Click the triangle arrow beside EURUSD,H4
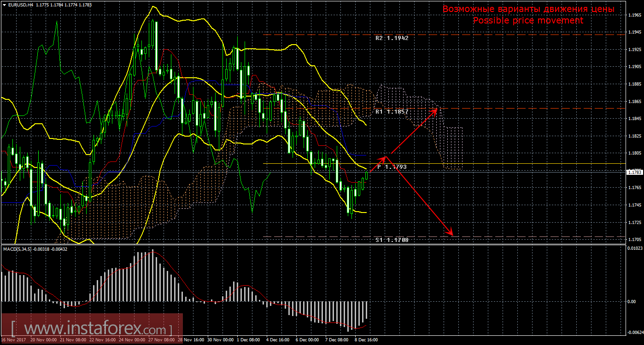Screen dimensions: 644x345 click(x=4, y=4)
